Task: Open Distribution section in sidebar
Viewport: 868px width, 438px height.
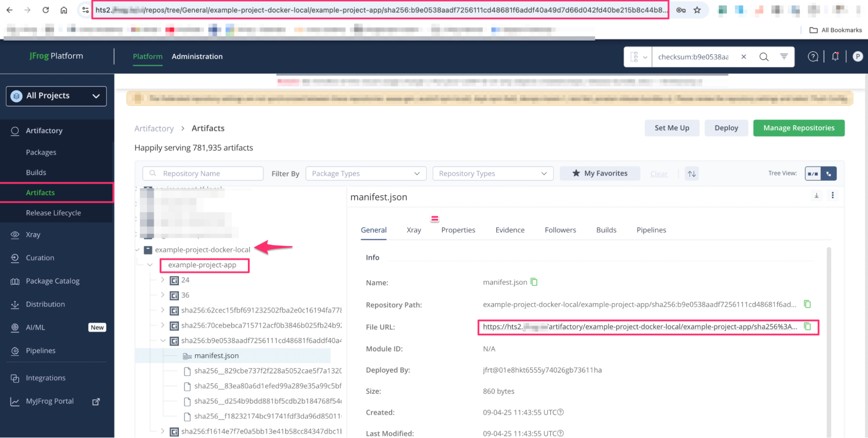Action: pos(45,304)
